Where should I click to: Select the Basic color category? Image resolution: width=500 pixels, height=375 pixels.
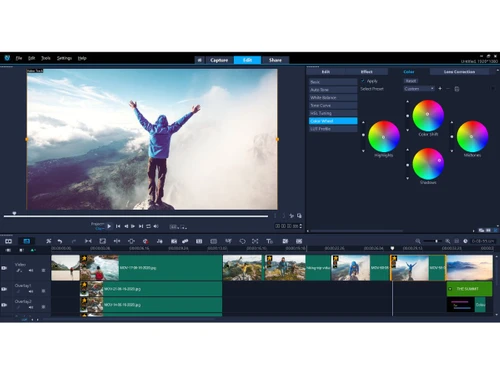coord(333,82)
